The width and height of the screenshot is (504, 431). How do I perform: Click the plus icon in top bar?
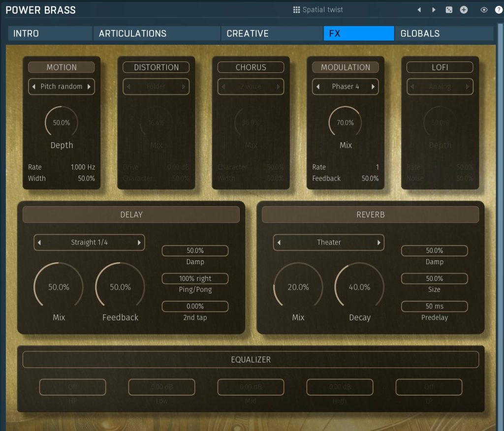[464, 10]
